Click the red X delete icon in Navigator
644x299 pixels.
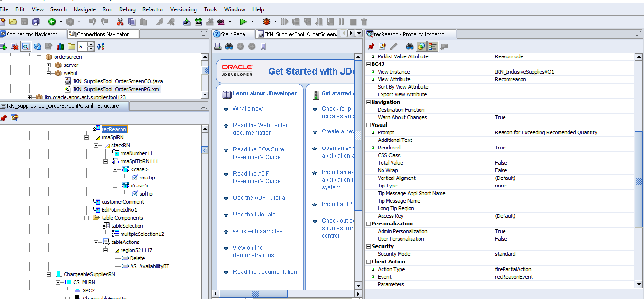(15, 46)
